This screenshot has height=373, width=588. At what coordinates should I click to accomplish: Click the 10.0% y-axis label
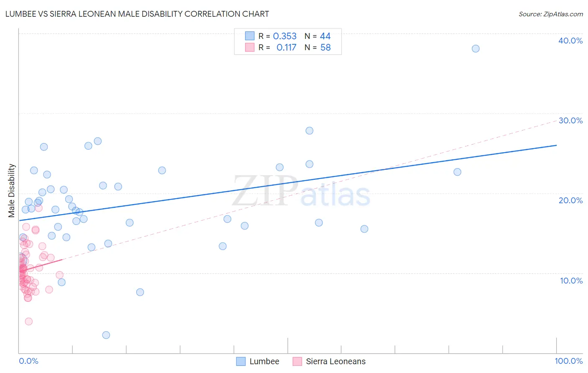coord(571,281)
